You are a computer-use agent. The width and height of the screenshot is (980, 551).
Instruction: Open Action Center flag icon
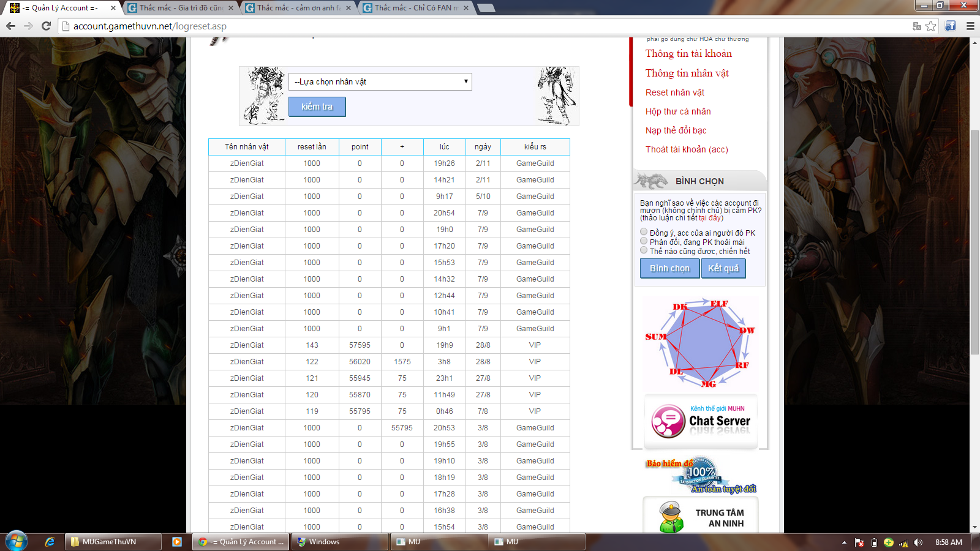[x=859, y=542]
